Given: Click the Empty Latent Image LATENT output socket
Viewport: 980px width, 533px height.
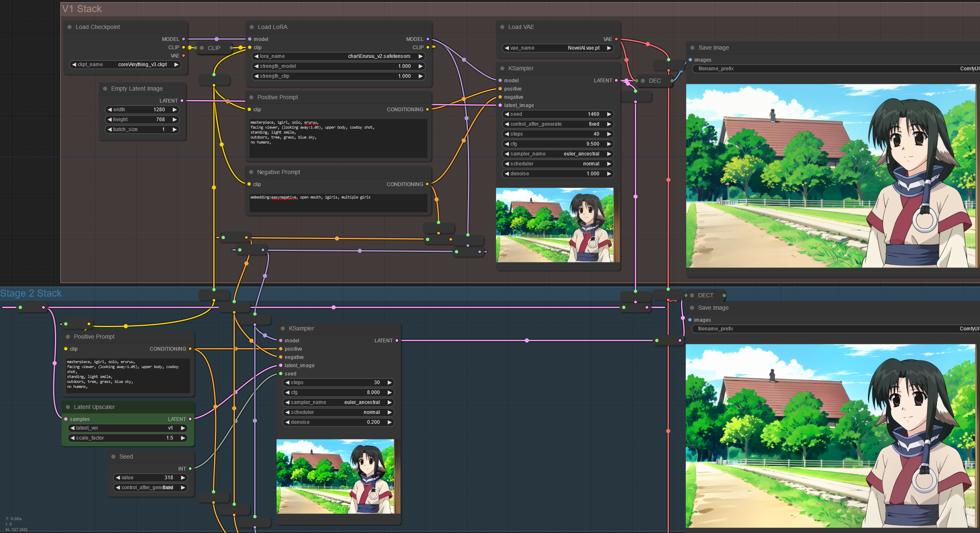Looking at the screenshot, I should tap(182, 100).
